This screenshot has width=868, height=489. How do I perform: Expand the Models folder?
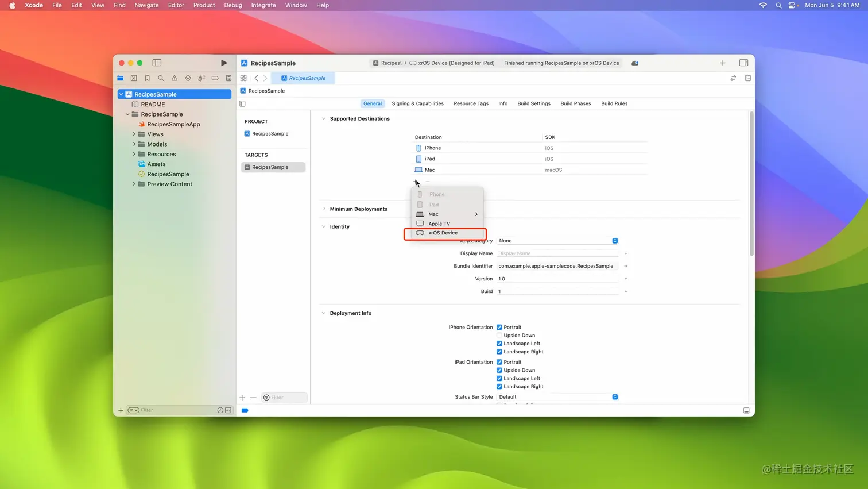pyautogui.click(x=134, y=144)
